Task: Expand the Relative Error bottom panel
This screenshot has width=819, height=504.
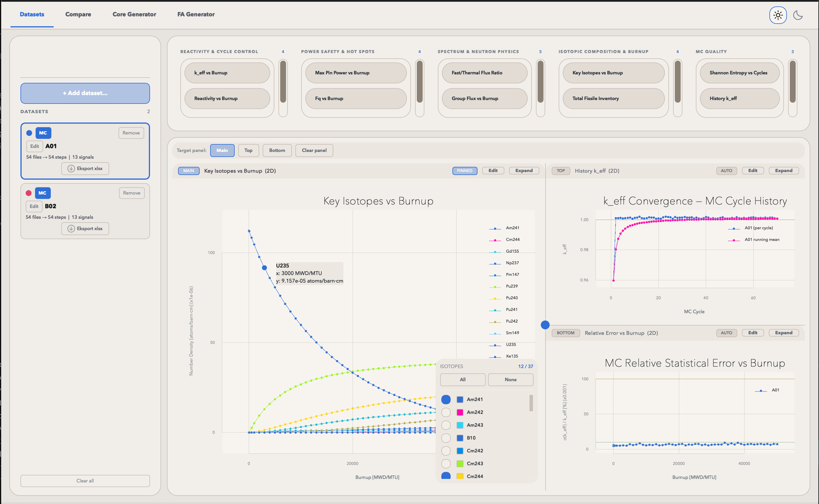Action: pos(783,333)
